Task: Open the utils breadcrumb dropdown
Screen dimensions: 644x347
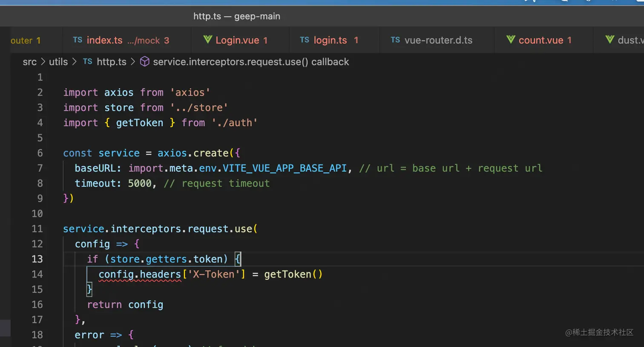Action: (58, 62)
